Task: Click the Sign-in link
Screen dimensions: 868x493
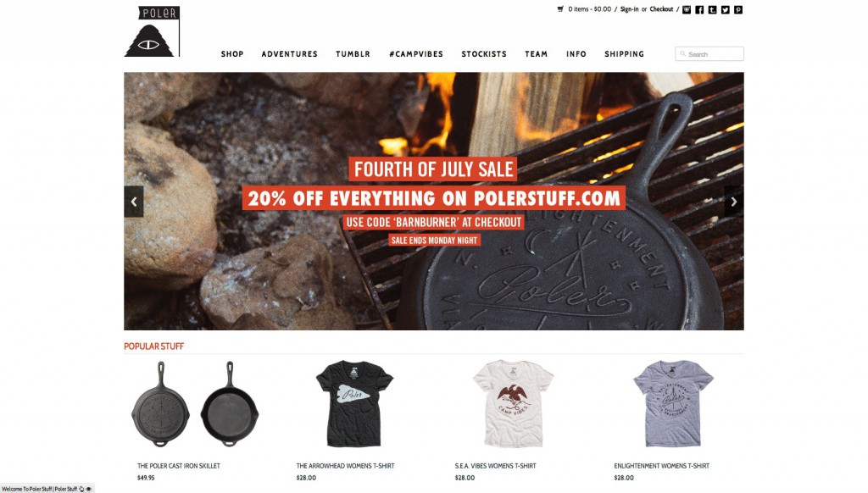Action: tap(630, 9)
